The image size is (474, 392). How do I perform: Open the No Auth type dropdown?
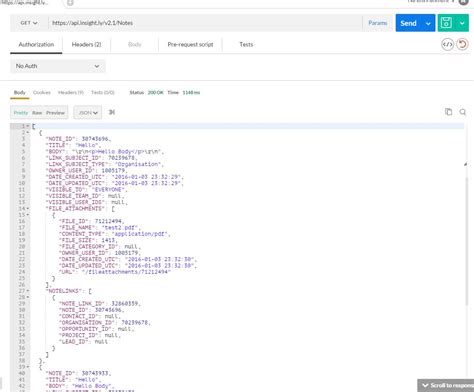(58, 66)
